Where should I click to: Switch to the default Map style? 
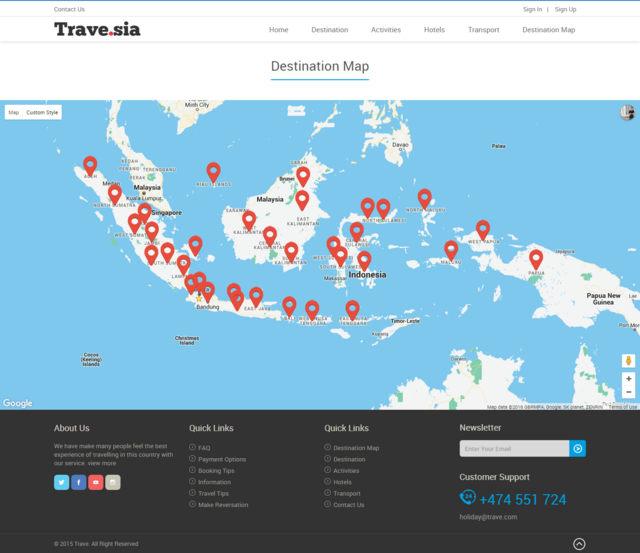14,112
